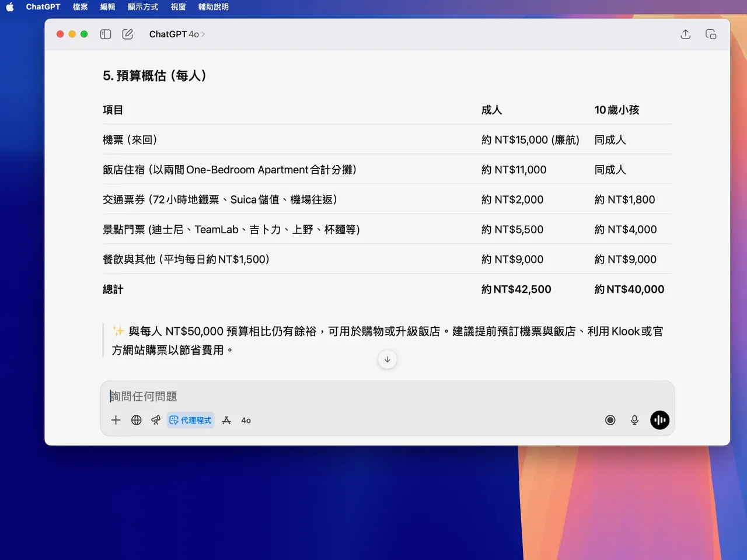This screenshot has height=560, width=747.
Task: Open the Apple menu
Action: click(x=10, y=7)
